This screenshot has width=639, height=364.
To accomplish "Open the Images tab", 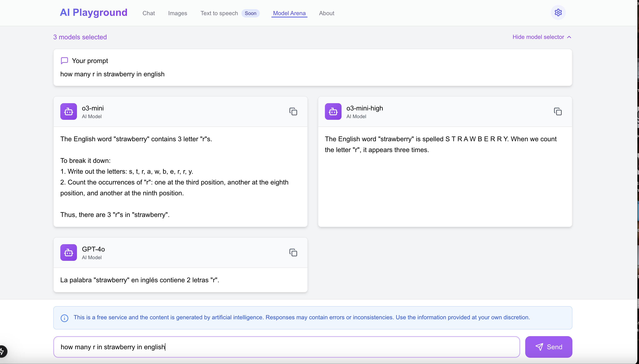I will (177, 13).
